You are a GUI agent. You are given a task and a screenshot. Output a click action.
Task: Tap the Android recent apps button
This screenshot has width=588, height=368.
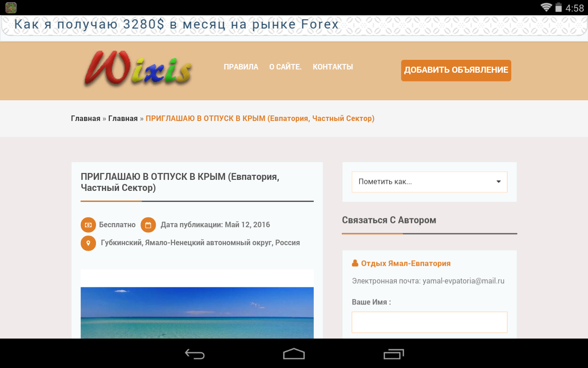pos(394,354)
